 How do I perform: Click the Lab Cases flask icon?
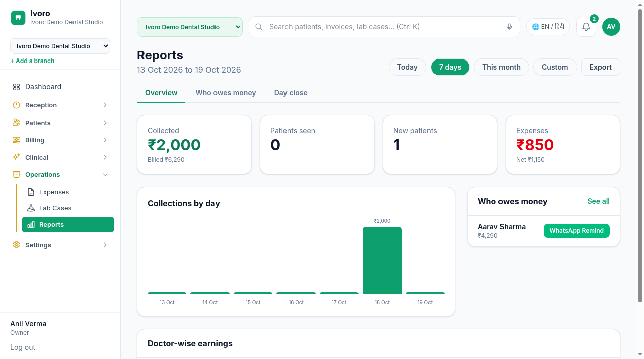(31, 208)
